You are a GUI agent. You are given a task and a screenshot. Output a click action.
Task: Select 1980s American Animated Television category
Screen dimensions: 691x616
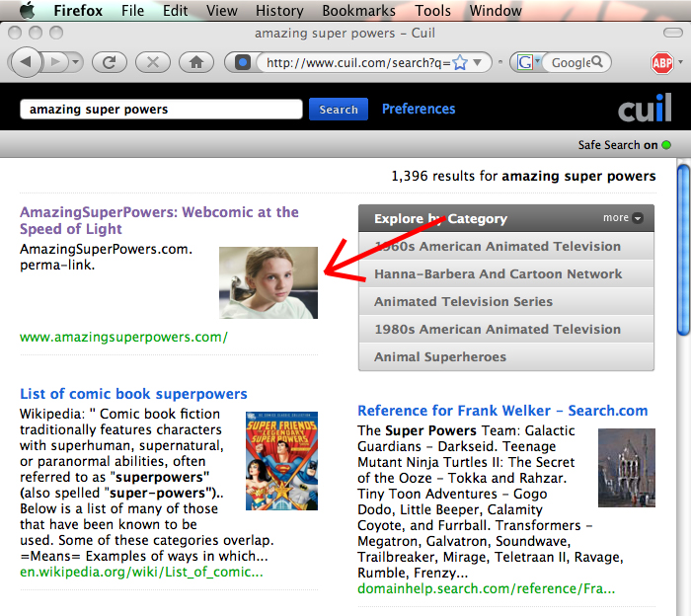505,329
